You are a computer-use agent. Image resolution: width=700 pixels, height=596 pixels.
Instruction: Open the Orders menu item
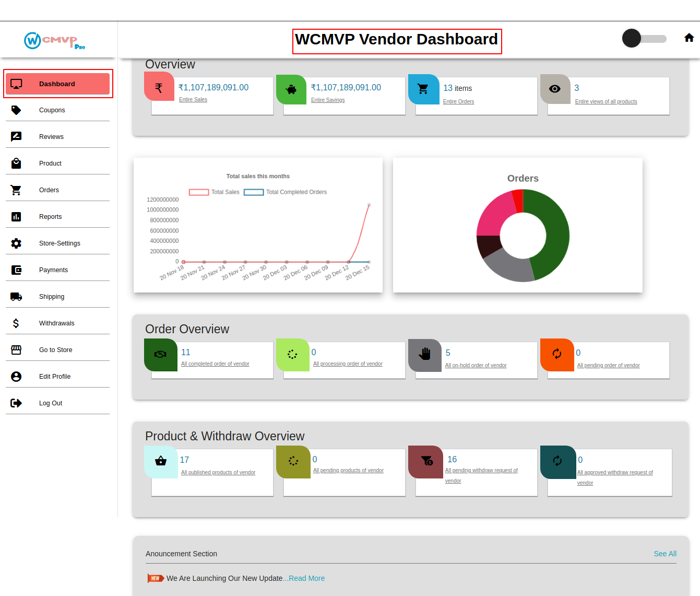(57, 190)
